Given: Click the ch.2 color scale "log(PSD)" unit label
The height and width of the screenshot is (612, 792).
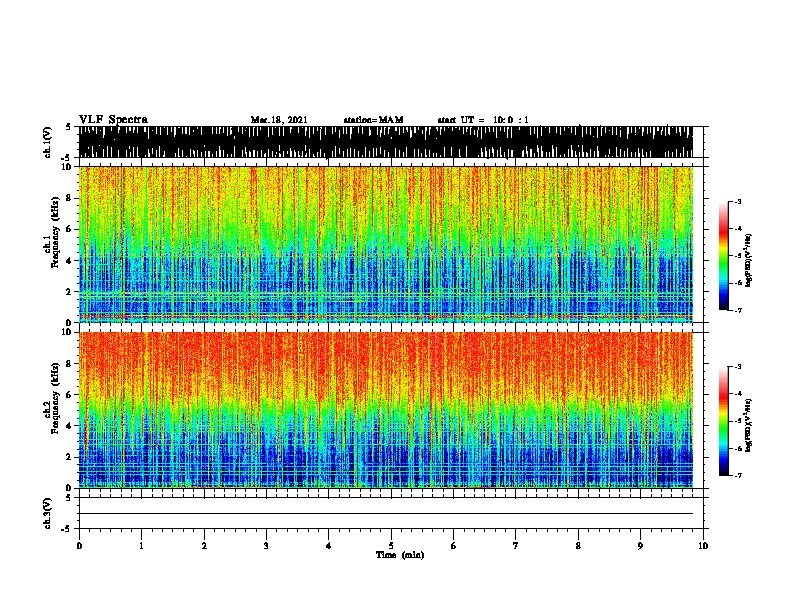Looking at the screenshot, I should [x=749, y=425].
